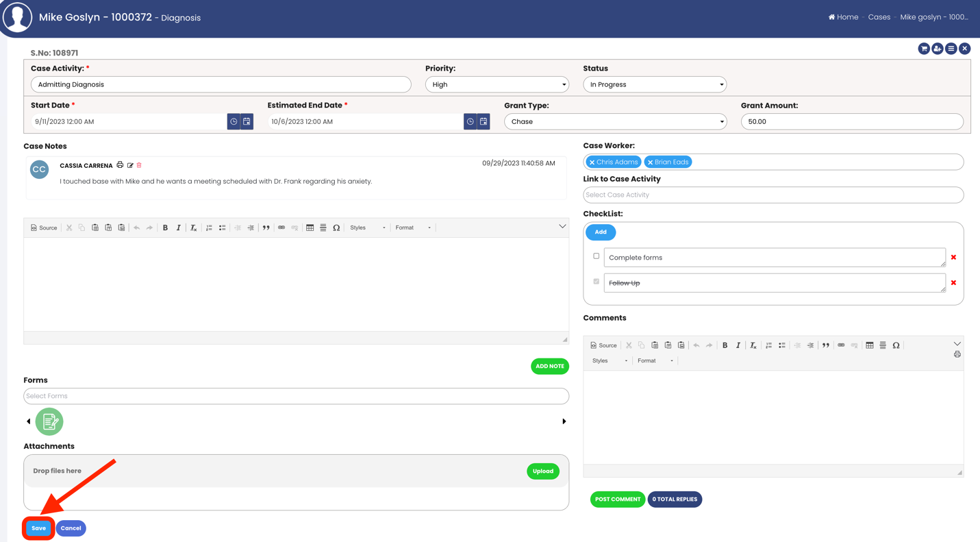Print the Cassia Carrena case note
Image resolution: width=980 pixels, height=542 pixels.
coord(120,165)
